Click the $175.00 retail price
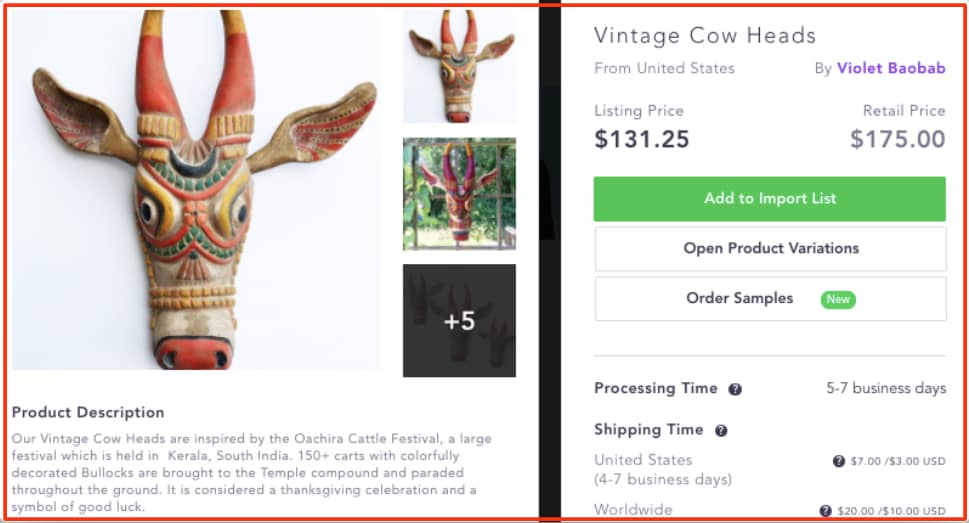This screenshot has width=969, height=523. (x=897, y=139)
